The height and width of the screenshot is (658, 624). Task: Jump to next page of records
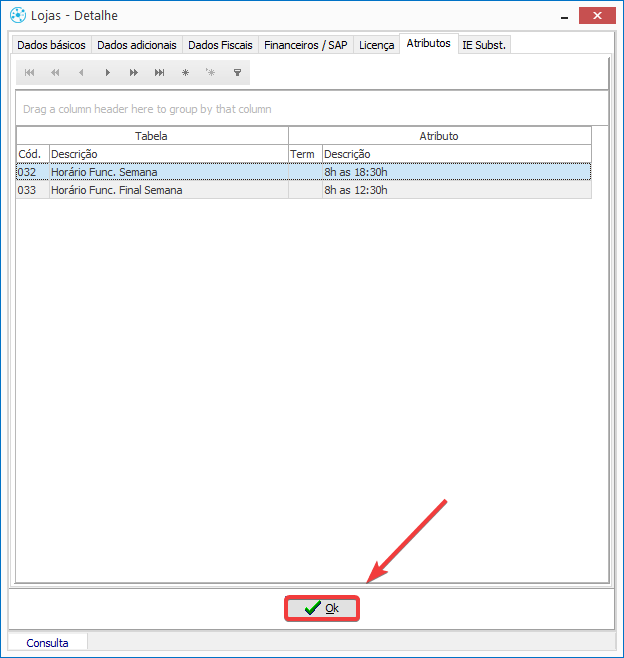(133, 73)
